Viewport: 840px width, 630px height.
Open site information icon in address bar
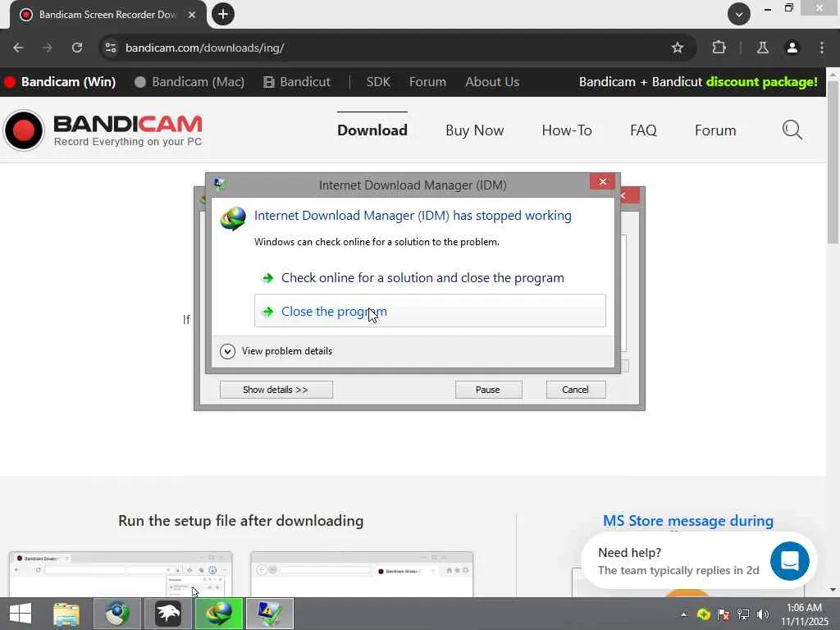click(x=111, y=48)
